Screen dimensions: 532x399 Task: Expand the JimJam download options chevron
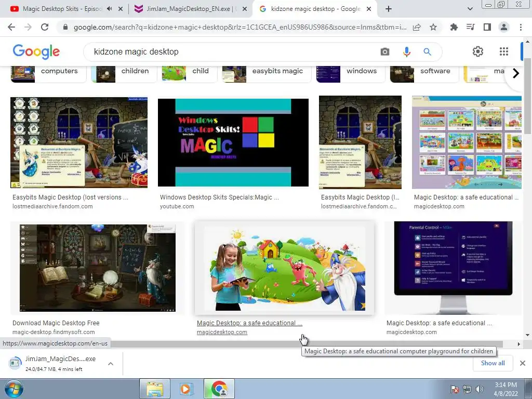[111, 364]
